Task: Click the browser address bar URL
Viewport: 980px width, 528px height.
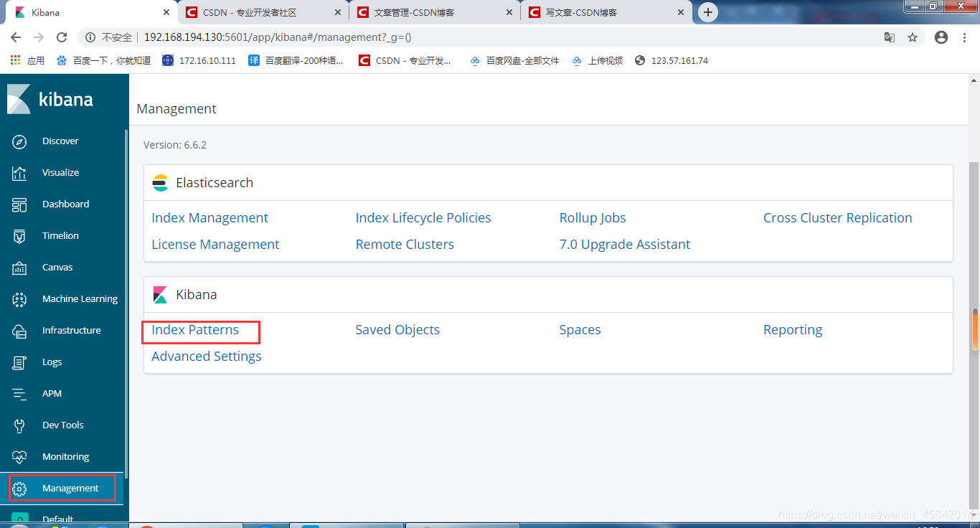Action: (278, 37)
